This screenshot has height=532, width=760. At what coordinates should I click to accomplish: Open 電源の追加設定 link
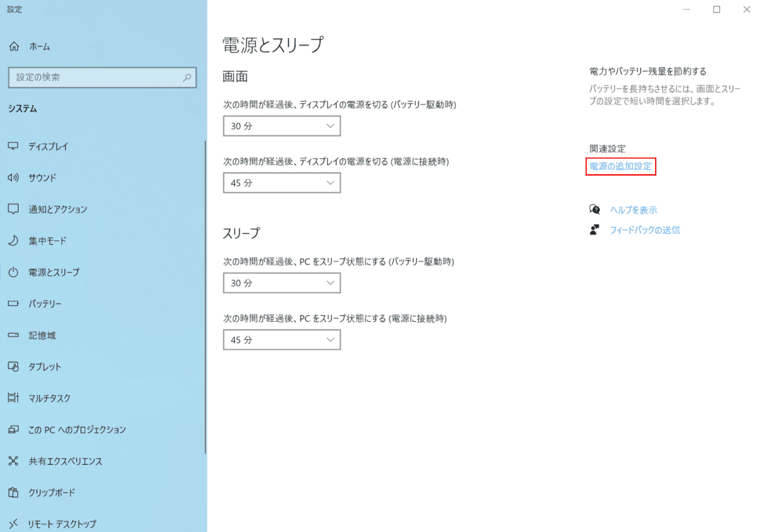(620, 166)
